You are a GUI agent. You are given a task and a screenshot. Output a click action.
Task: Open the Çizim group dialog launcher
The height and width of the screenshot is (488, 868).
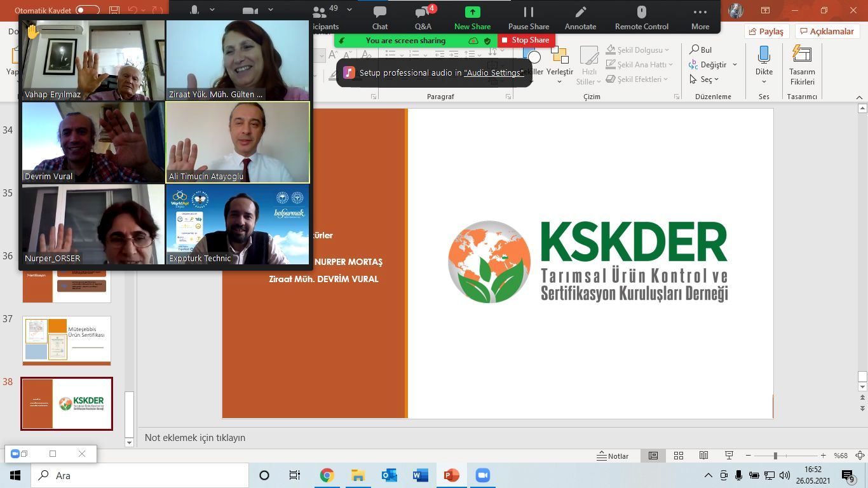coord(676,97)
